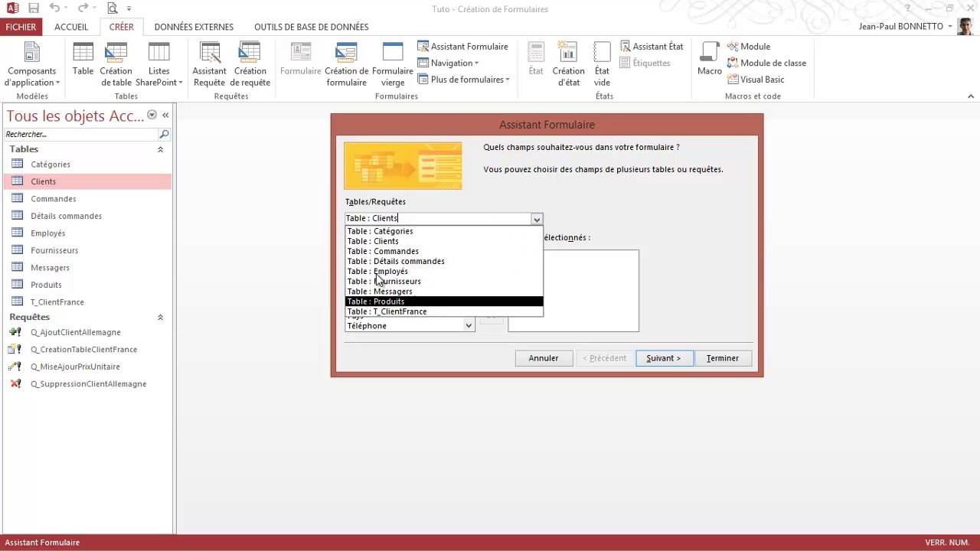Screen dimensions: 980x551
Task: Open Navigation forms dropdown
Action: click(448, 63)
